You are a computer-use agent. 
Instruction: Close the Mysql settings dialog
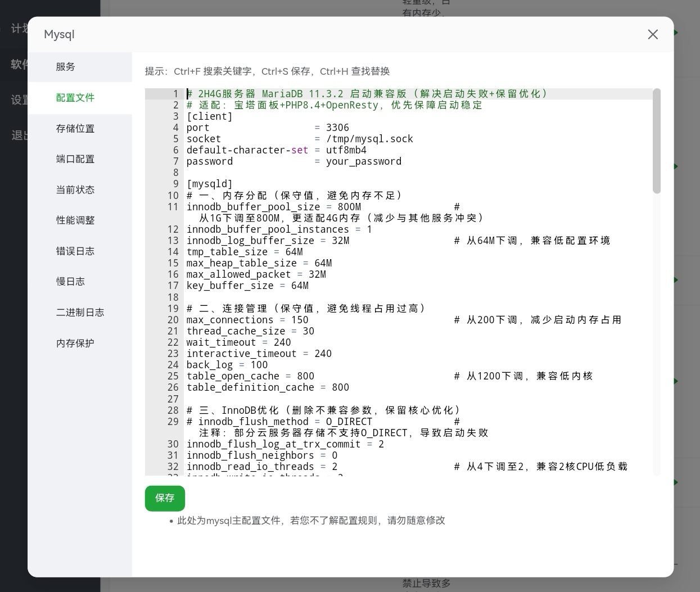[x=652, y=34]
